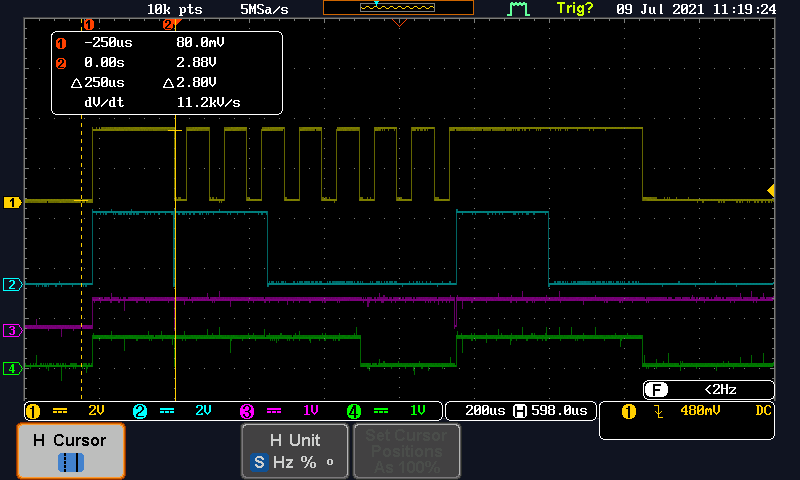Click the channel 4 green ground marker

click(x=12, y=368)
